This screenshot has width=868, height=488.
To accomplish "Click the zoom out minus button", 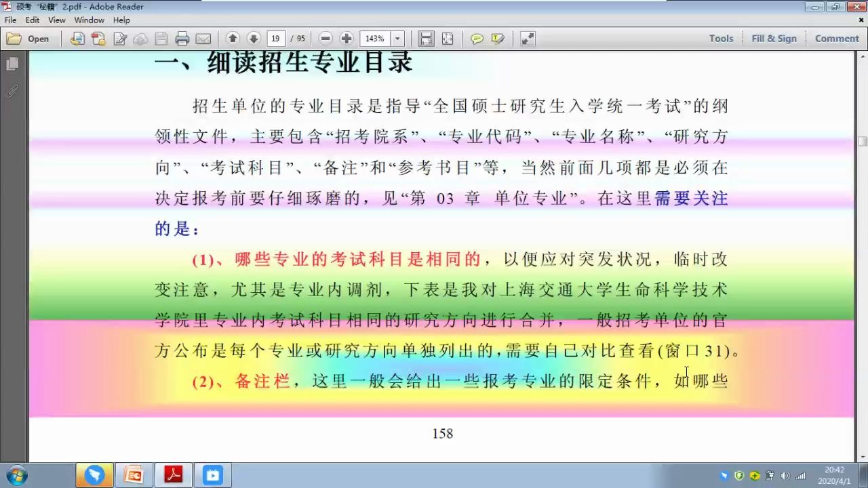I will (325, 39).
